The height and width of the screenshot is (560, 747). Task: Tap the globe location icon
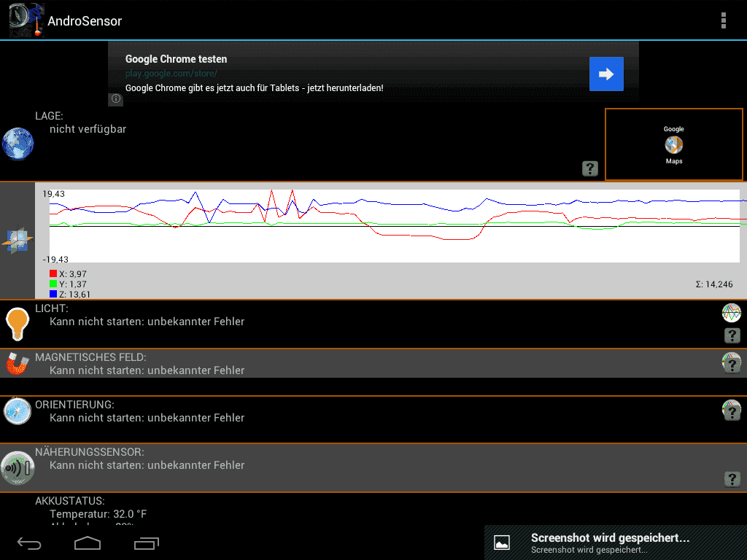[x=18, y=144]
